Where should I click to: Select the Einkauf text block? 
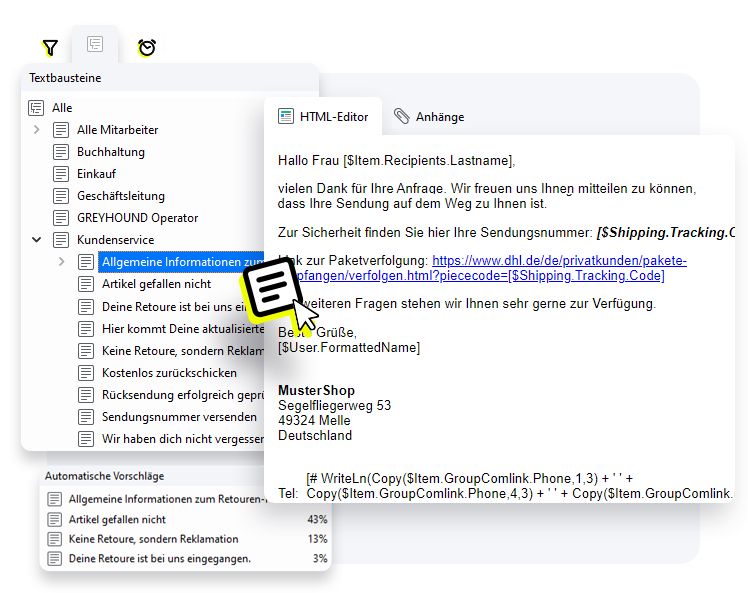pyautogui.click(x=97, y=174)
